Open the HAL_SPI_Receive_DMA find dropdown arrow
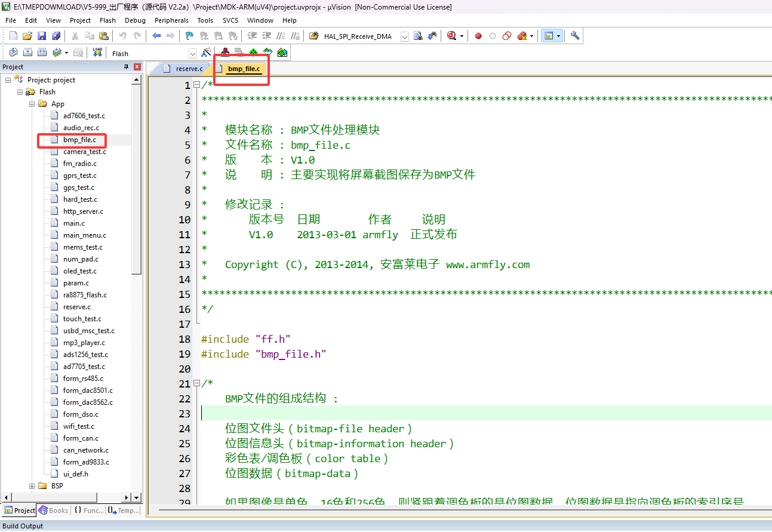 coord(404,36)
